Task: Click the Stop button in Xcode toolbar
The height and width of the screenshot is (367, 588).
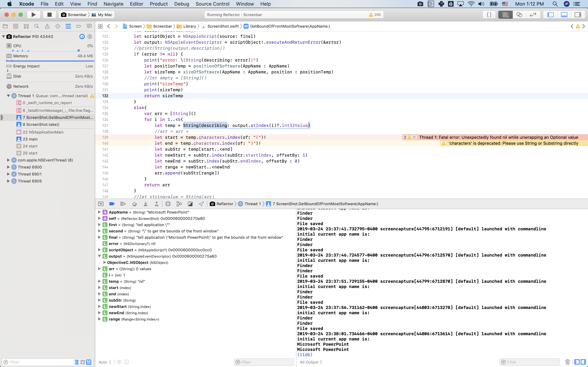Action: [49, 15]
